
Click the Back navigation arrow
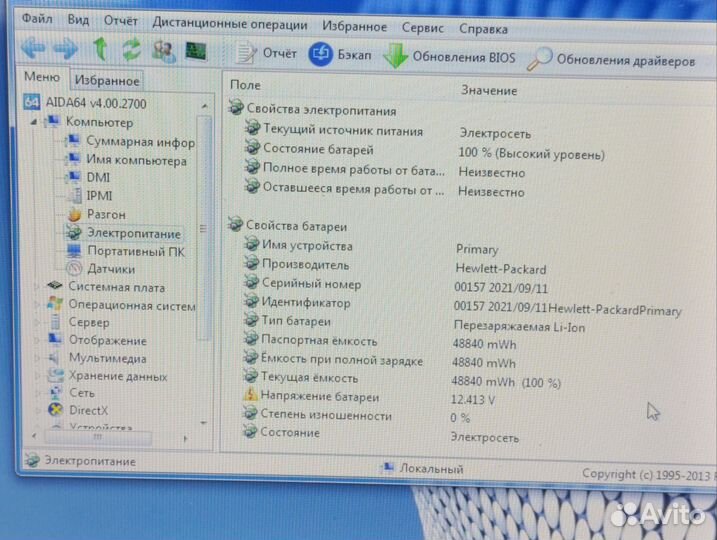point(33,48)
